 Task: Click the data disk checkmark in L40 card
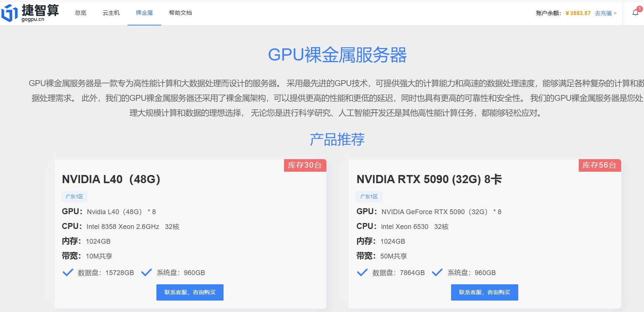[68, 272]
